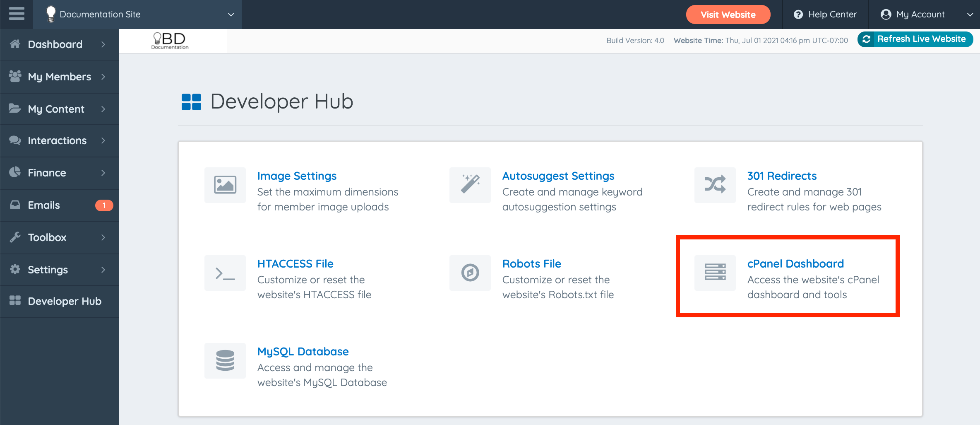Image resolution: width=980 pixels, height=425 pixels.
Task: Expand the Dashboard chevron
Action: (x=103, y=44)
